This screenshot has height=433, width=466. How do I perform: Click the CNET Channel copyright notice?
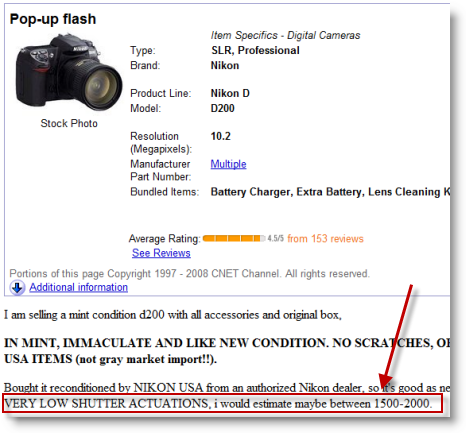189,274
